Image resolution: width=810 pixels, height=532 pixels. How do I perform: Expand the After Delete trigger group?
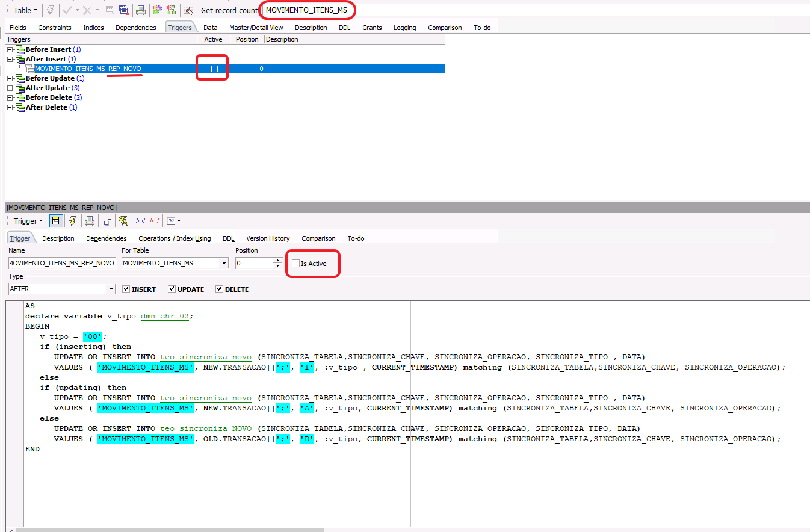(10, 107)
